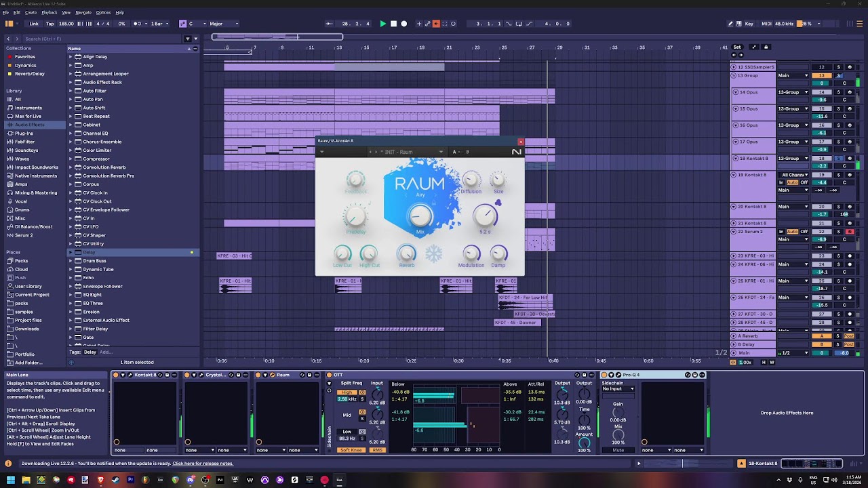Image resolution: width=868 pixels, height=488 pixels.
Task: Click the Stop button in transport
Action: tap(393, 24)
